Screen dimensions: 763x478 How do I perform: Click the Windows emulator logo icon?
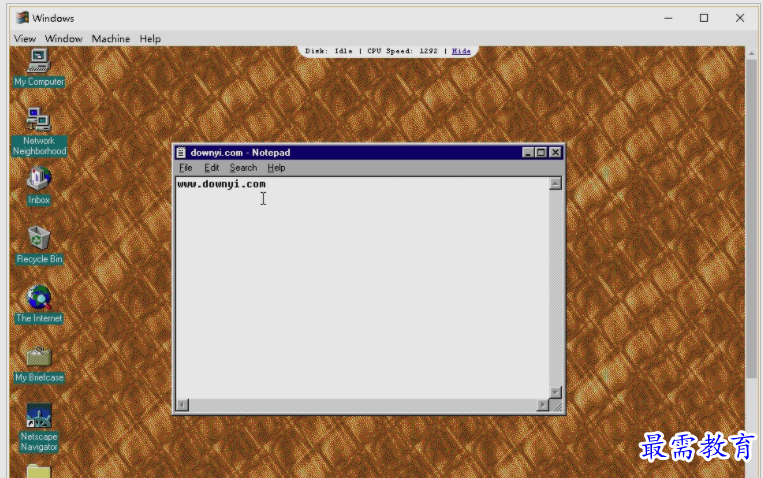pyautogui.click(x=22, y=18)
